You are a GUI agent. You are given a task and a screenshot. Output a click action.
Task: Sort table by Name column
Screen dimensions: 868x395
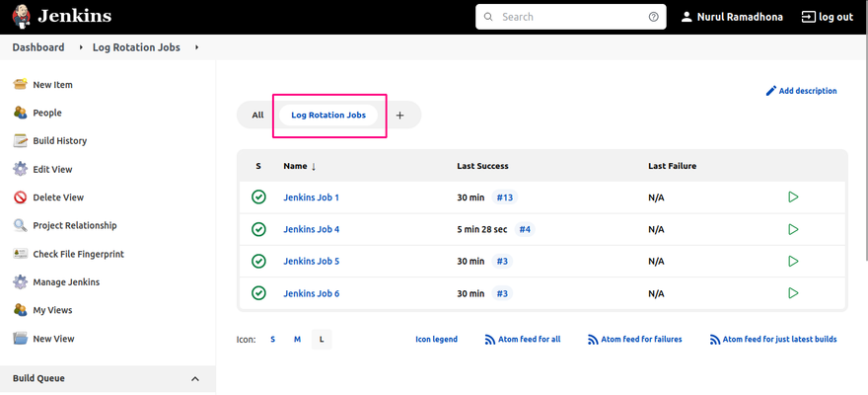pos(300,166)
